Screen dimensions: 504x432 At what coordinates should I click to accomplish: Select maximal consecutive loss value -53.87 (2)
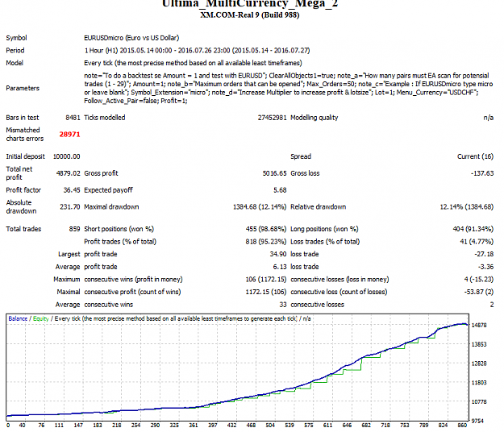pos(479,292)
